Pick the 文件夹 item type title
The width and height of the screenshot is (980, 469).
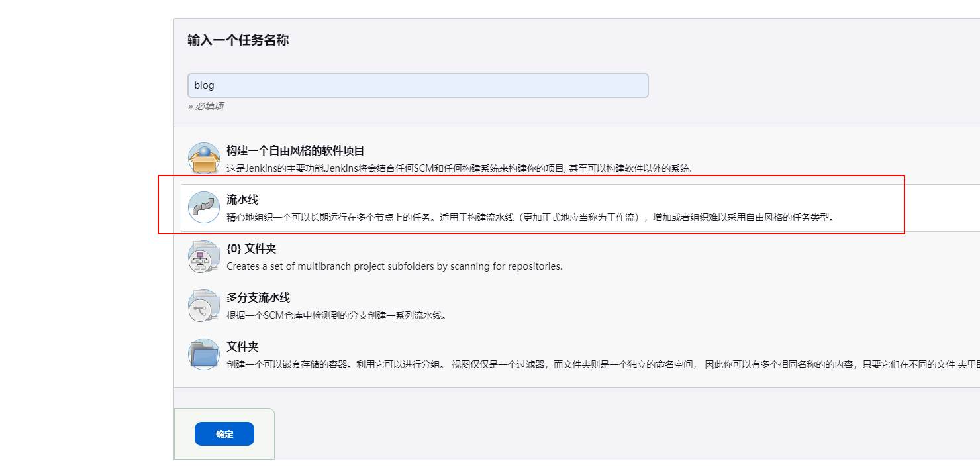pos(242,347)
